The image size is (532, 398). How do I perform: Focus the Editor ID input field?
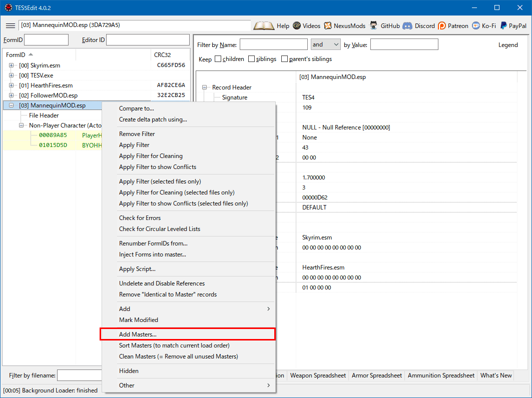pos(148,39)
